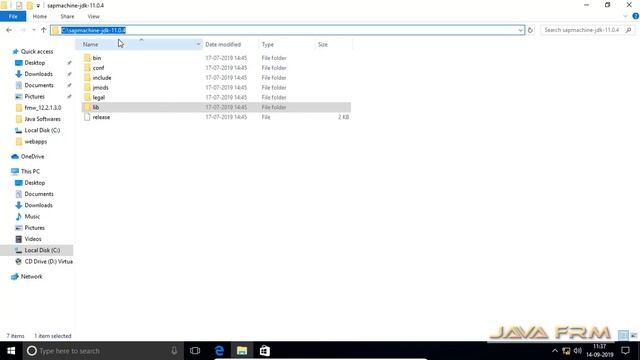
Task: Open the Action Center notifications icon
Action: coord(625,351)
